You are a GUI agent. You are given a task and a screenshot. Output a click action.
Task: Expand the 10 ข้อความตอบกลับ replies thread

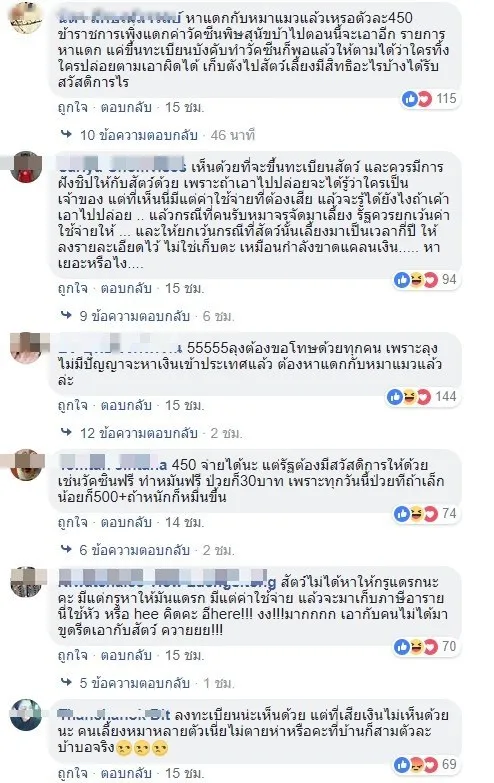[x=139, y=135]
